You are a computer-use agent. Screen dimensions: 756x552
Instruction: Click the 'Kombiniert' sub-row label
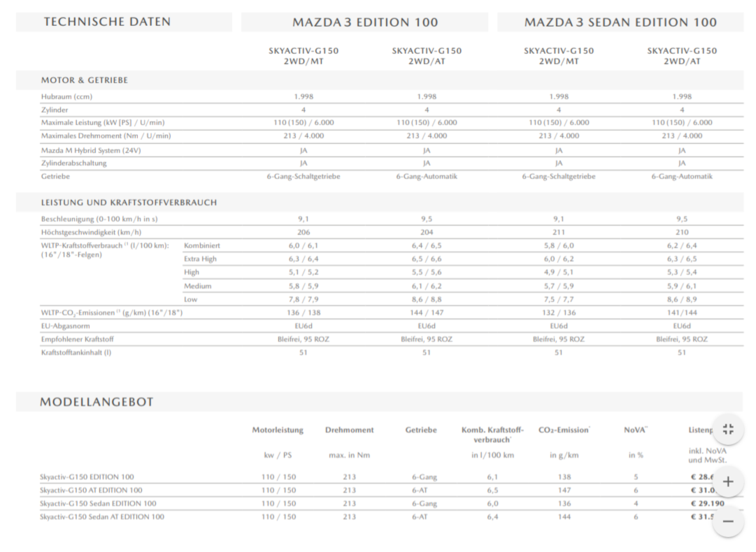[x=201, y=246]
